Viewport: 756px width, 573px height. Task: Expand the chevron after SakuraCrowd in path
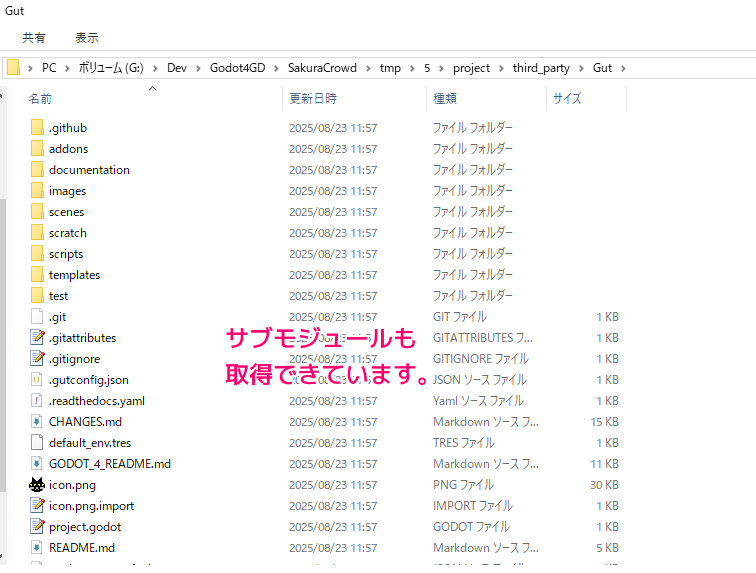coord(370,68)
